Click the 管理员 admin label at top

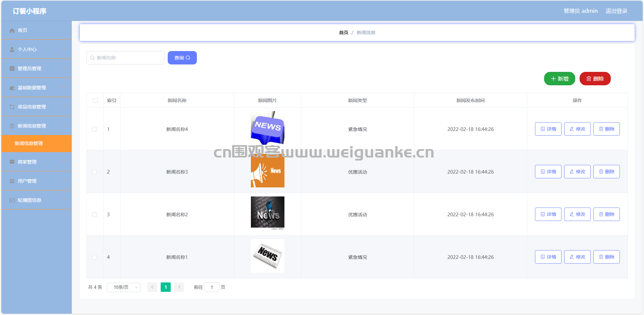581,11
